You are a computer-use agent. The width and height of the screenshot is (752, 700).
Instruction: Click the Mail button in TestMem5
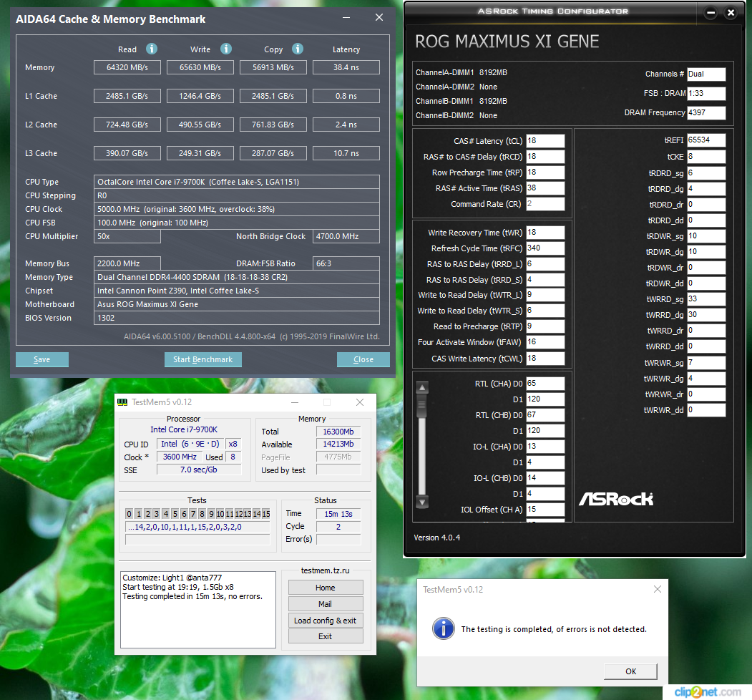(325, 604)
